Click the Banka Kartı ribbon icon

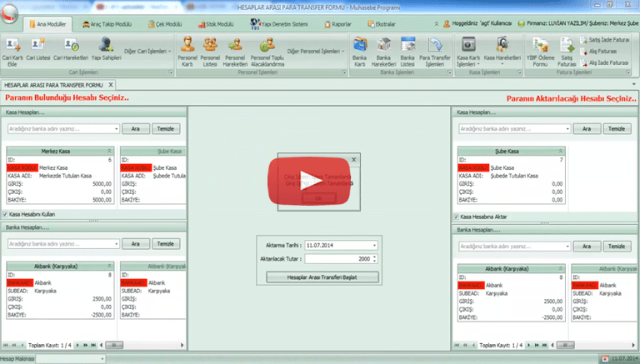point(361,48)
